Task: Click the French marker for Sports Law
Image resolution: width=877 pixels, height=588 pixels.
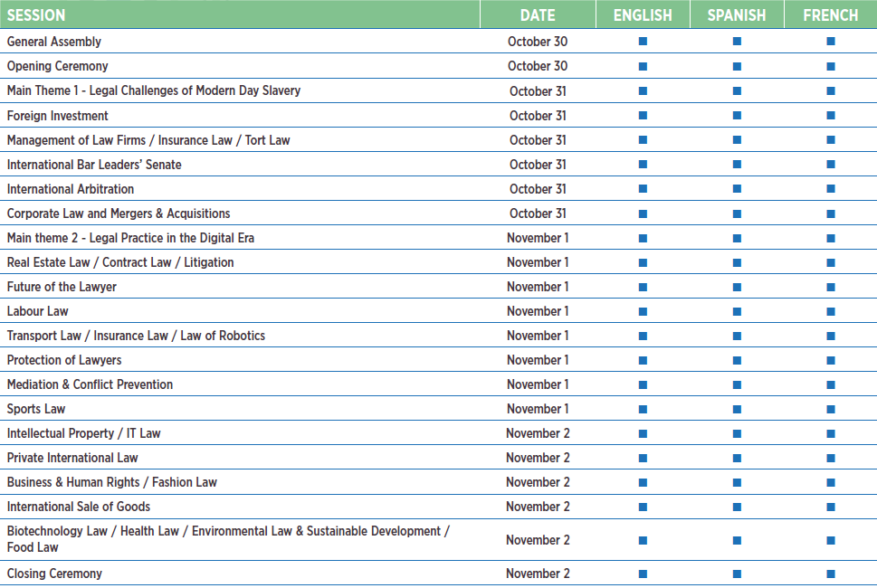Action: [x=830, y=409]
